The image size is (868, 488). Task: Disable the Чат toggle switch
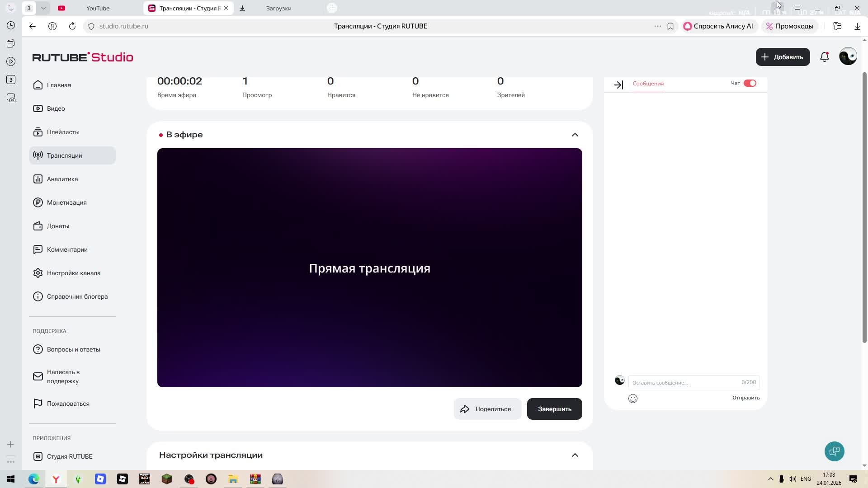click(750, 83)
